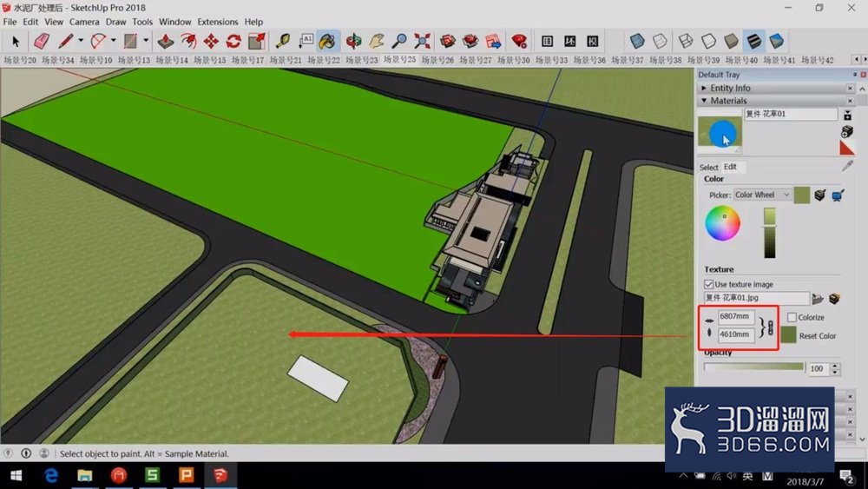Activate the Orbit tool
This screenshot has width=868, height=489.
point(353,41)
